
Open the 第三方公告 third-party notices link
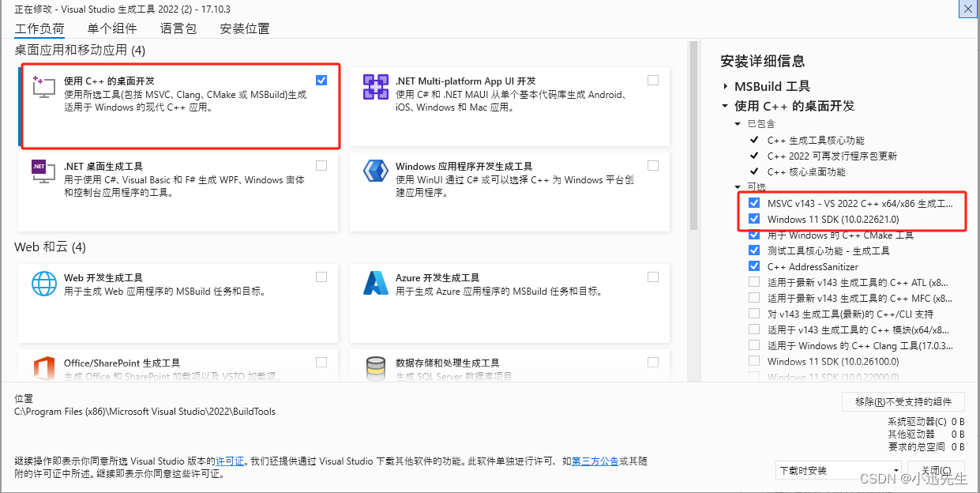[595, 461]
